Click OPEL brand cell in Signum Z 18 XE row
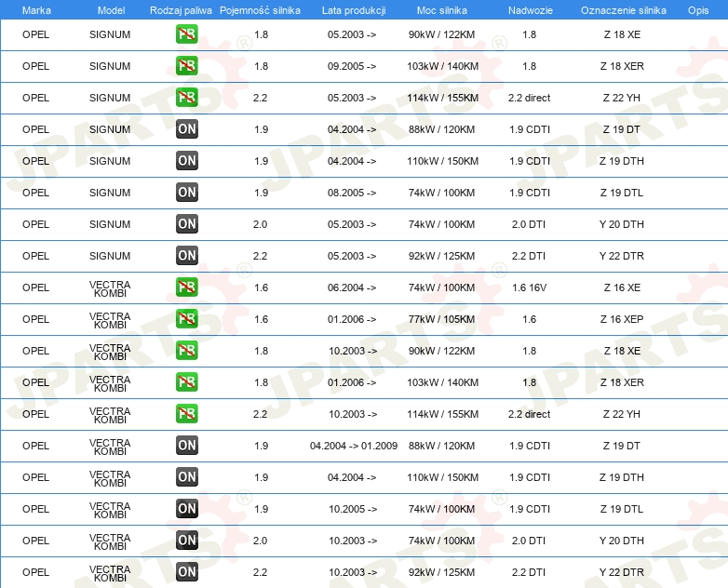Screen dimensions: 728x588 point(35,34)
